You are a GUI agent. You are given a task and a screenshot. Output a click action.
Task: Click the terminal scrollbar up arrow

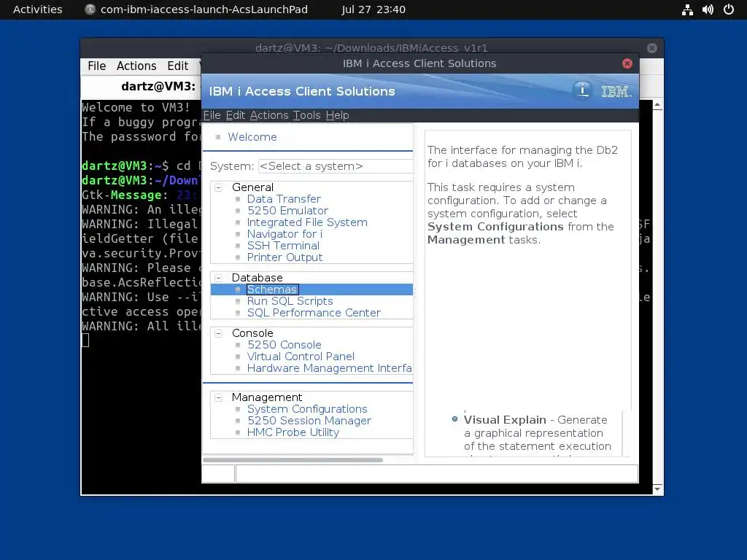[657, 105]
